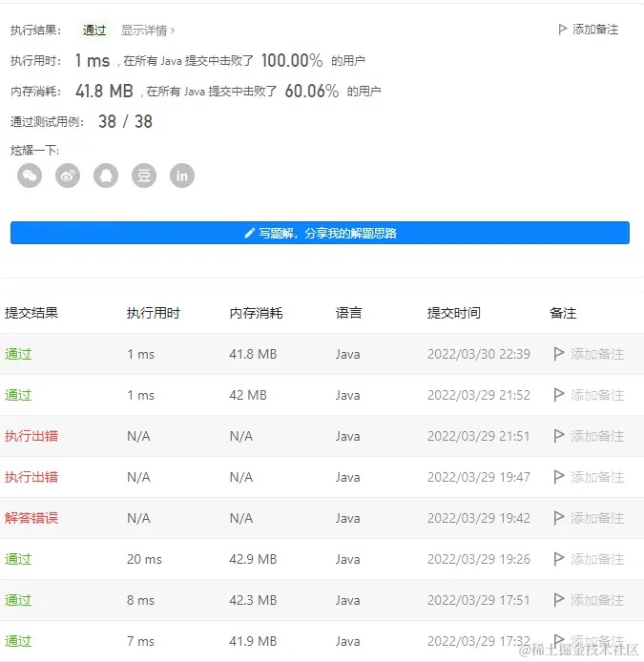
Task: Add note to the 19:47 row via 添加备注
Action: (597, 477)
